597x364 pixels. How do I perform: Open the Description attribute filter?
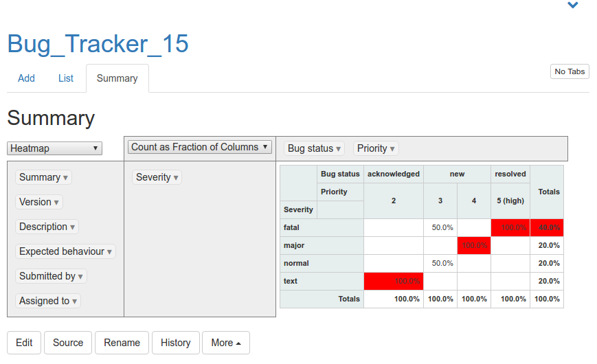coord(73,227)
